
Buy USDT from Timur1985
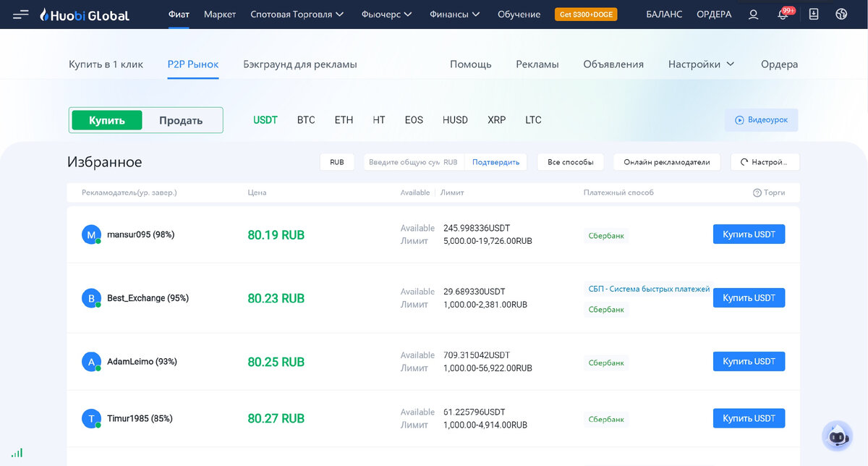click(x=749, y=418)
